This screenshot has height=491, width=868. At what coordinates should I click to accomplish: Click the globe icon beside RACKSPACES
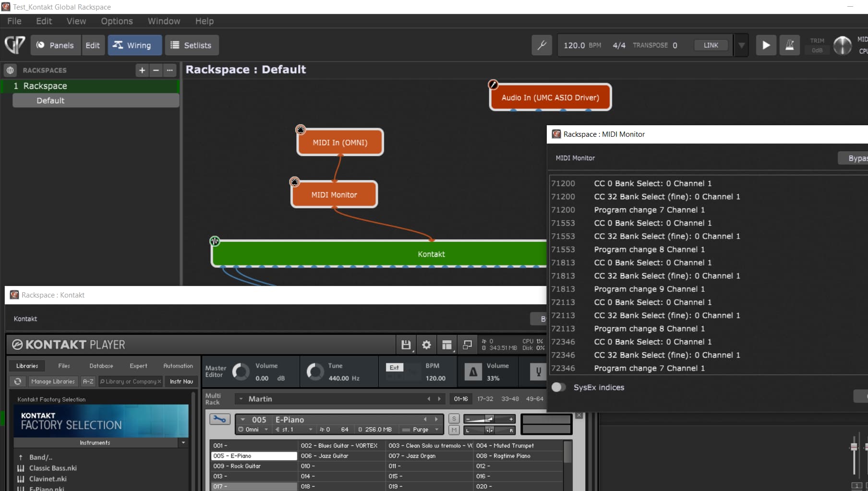point(10,70)
